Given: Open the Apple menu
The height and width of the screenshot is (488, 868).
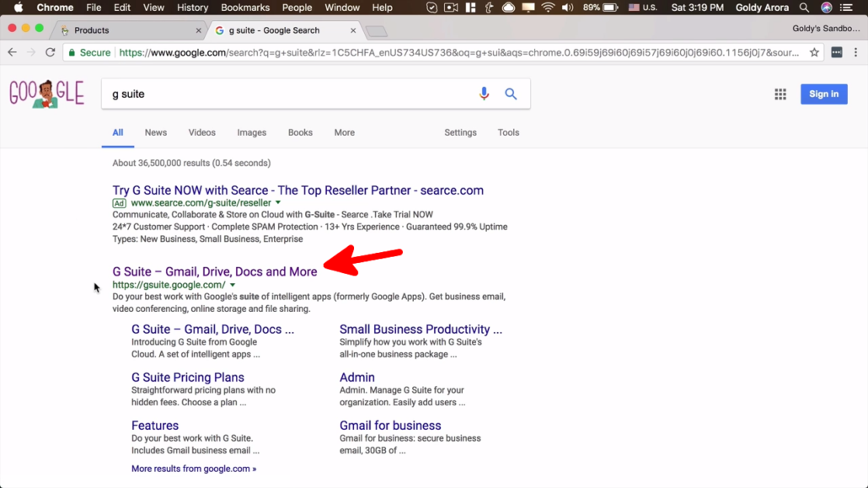Looking at the screenshot, I should [19, 8].
